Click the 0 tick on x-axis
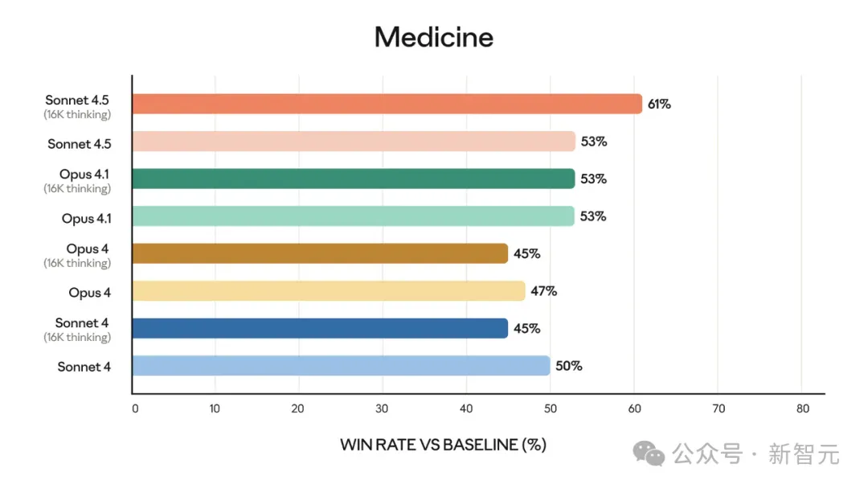Viewport: 868px width, 489px height. pos(135,409)
